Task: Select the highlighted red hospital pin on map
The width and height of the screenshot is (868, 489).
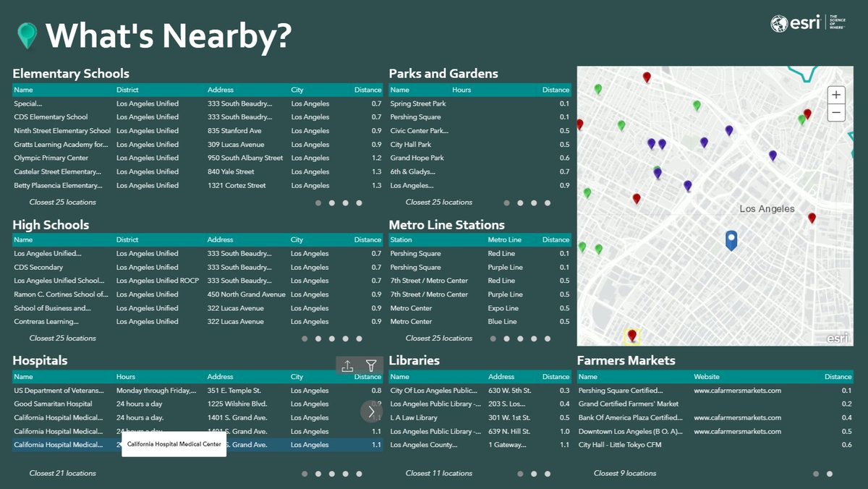Action: pos(632,336)
